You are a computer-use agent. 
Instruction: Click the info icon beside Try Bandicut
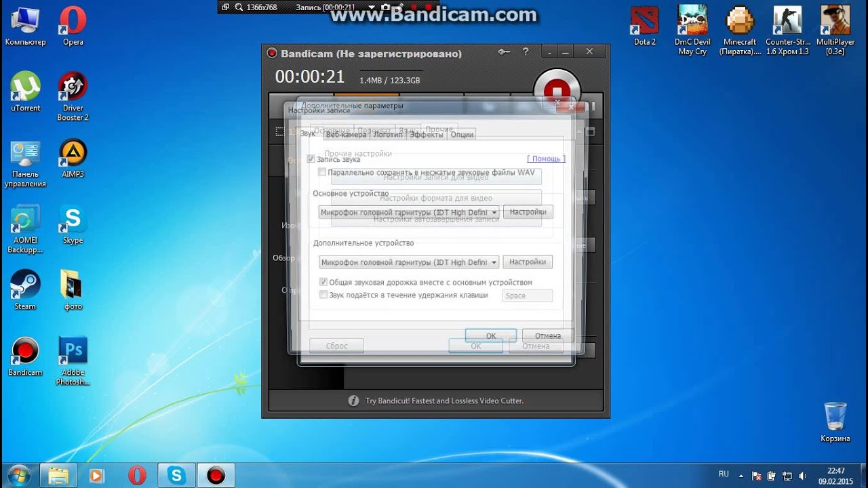[x=353, y=401]
